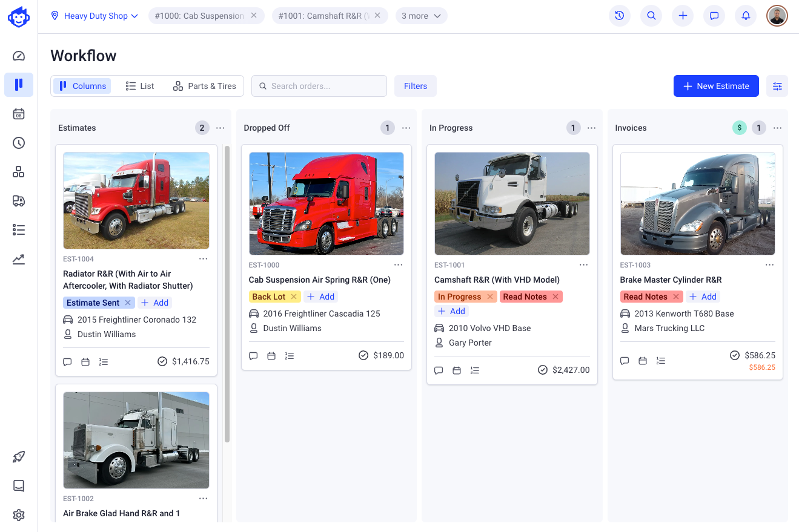The image size is (799, 532).
Task: Open the calendar icon in left sidebar
Action: [x=19, y=114]
